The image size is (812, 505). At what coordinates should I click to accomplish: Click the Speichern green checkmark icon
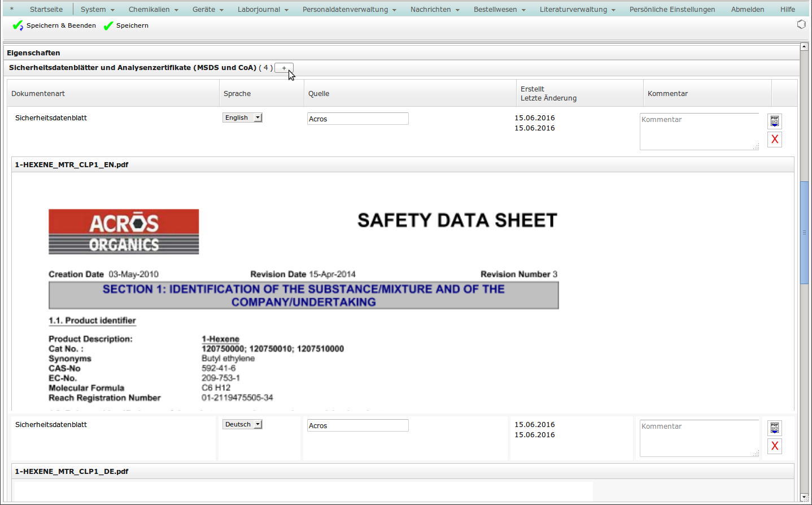[108, 25]
